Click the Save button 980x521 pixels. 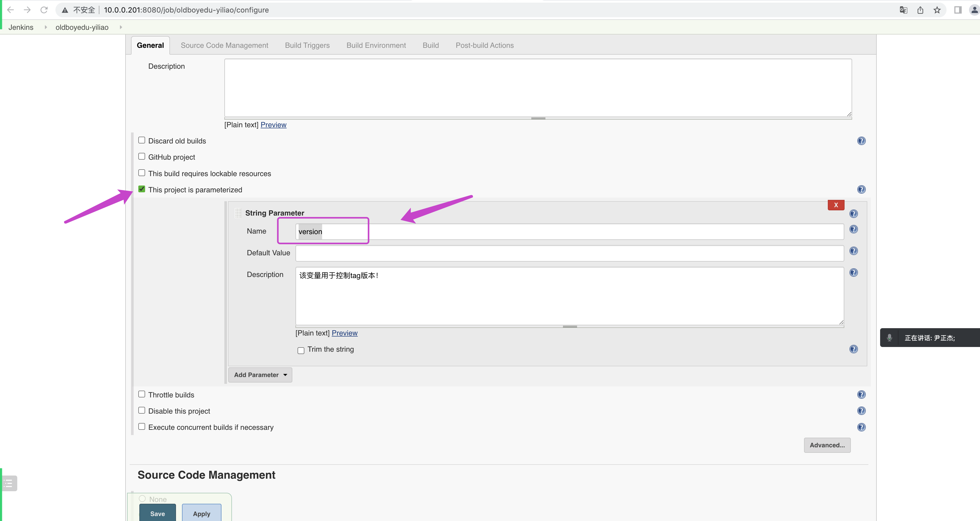point(157,513)
